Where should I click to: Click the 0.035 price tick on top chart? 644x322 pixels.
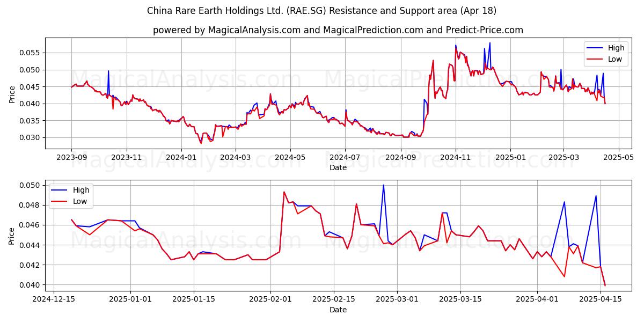click(31, 121)
